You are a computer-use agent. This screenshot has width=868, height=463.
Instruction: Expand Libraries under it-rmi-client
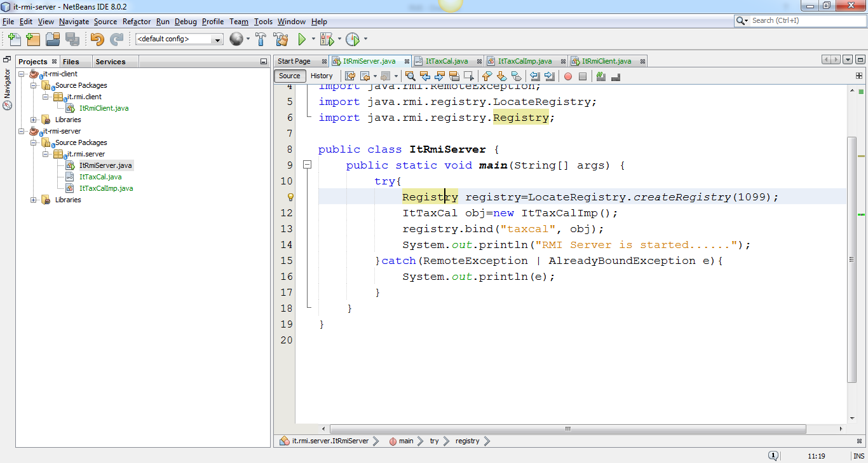point(34,120)
